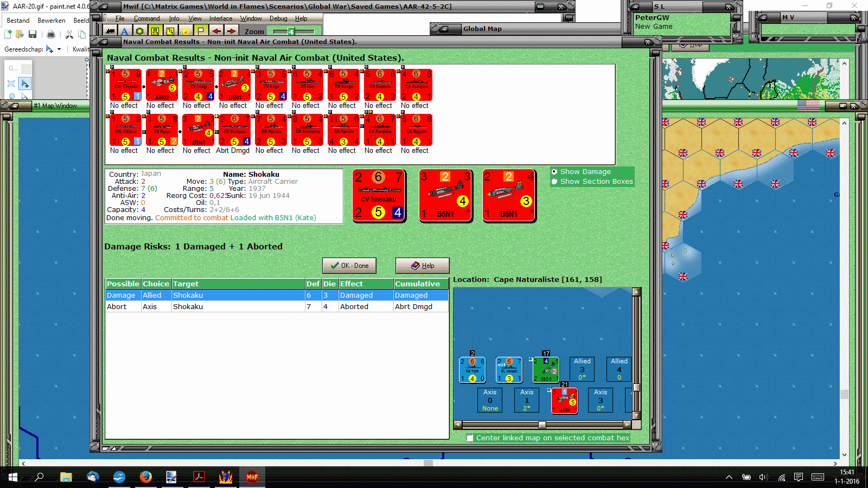This screenshot has width=868, height=488.
Task: Select the CA Kumano cruiser counter
Action: [x=380, y=85]
